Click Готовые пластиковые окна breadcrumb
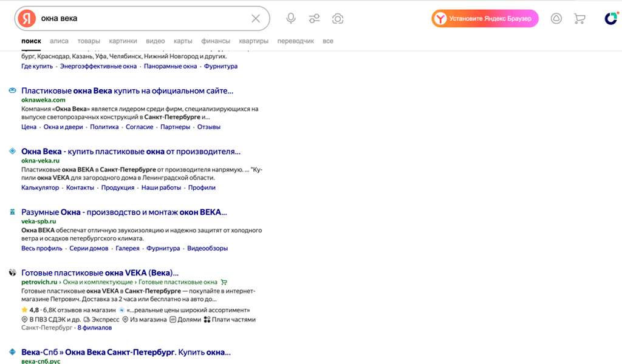The height and width of the screenshot is (364, 622). click(x=178, y=282)
